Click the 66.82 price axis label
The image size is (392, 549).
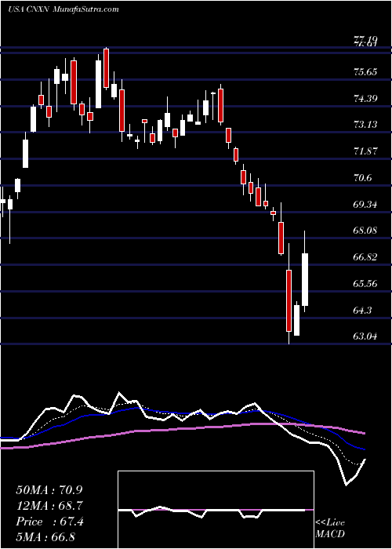pyautogui.click(x=365, y=257)
